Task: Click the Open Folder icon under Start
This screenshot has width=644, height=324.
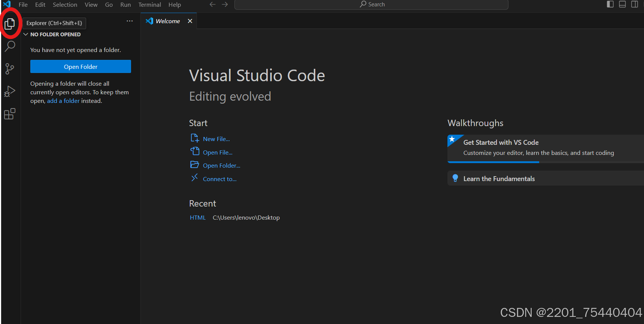Action: click(195, 165)
